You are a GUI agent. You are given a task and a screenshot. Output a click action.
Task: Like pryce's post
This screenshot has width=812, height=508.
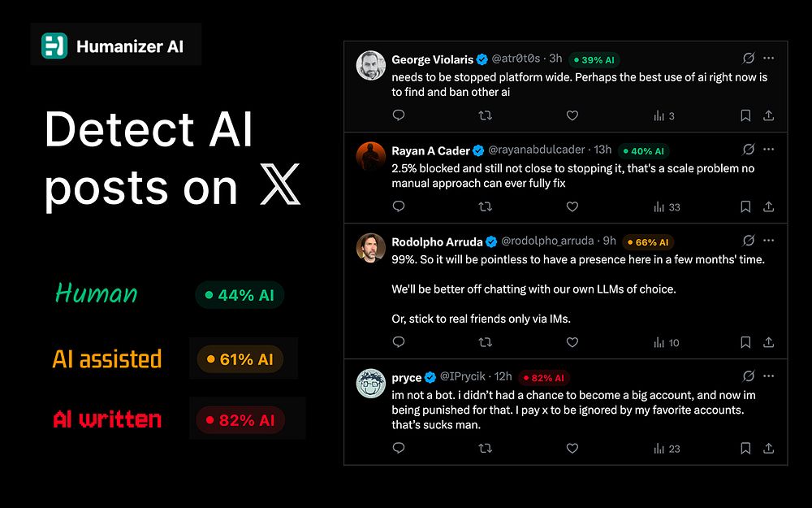coord(572,449)
